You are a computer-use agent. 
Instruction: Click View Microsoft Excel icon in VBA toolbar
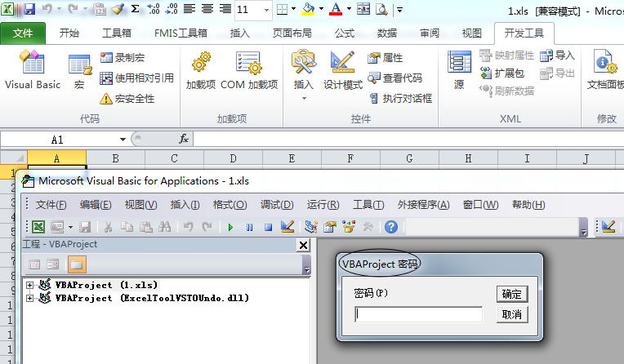pyautogui.click(x=38, y=227)
